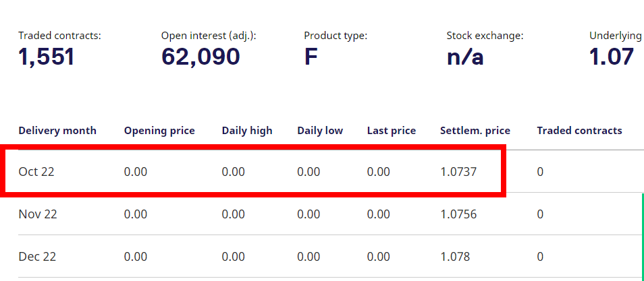The height and width of the screenshot is (281, 644).
Task: Sort by the "Opening price" column header
Action: pos(159,131)
